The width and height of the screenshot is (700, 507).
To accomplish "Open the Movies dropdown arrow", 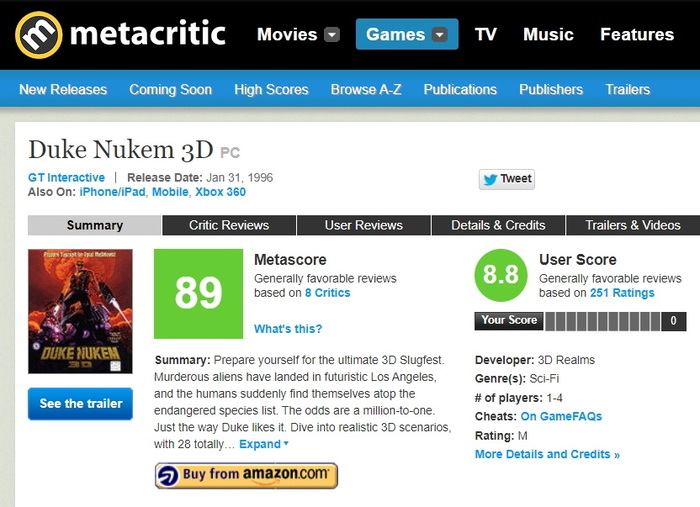I will [332, 35].
